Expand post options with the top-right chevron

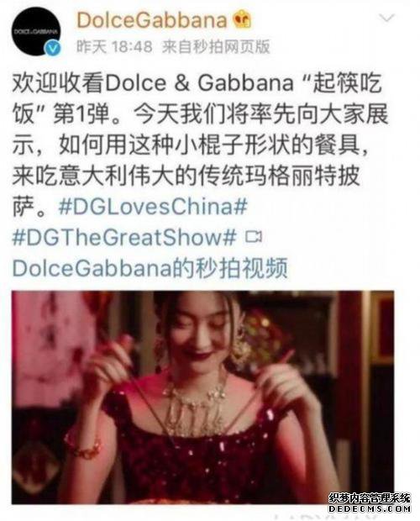click(x=386, y=18)
